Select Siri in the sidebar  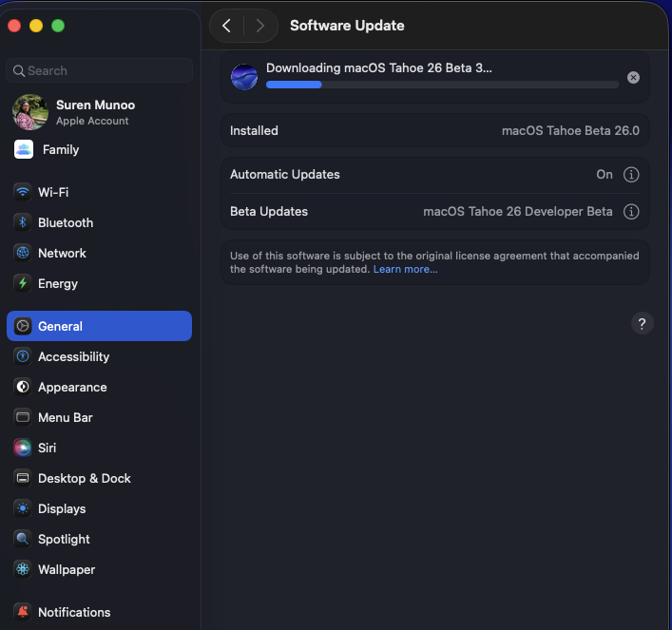click(100, 448)
